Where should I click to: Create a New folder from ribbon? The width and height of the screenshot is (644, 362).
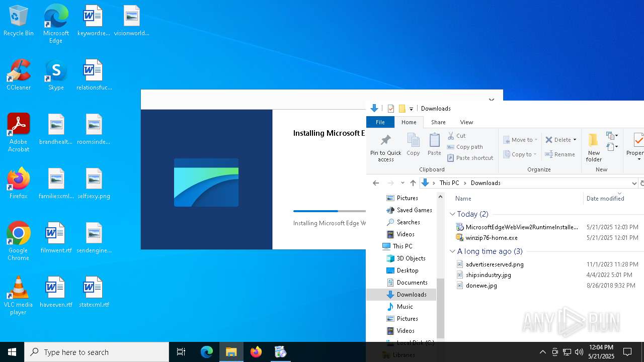tap(594, 147)
